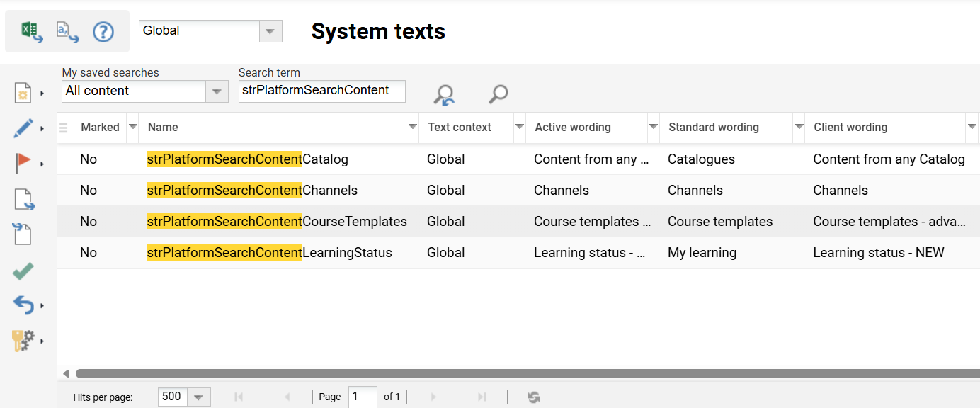The image size is (980, 408).
Task: Sort by the Standard wording column header
Action: [x=713, y=127]
